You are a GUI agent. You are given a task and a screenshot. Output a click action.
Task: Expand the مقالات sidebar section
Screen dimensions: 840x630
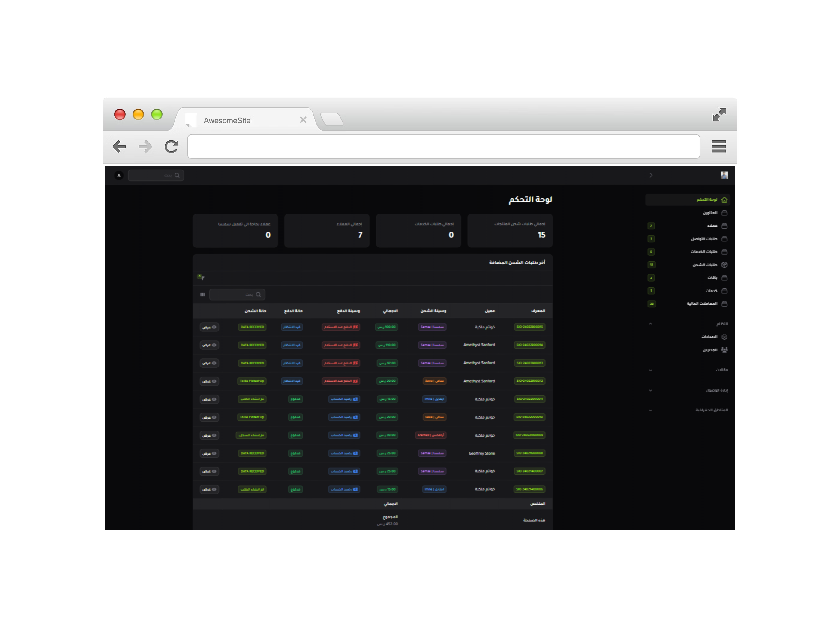650,370
